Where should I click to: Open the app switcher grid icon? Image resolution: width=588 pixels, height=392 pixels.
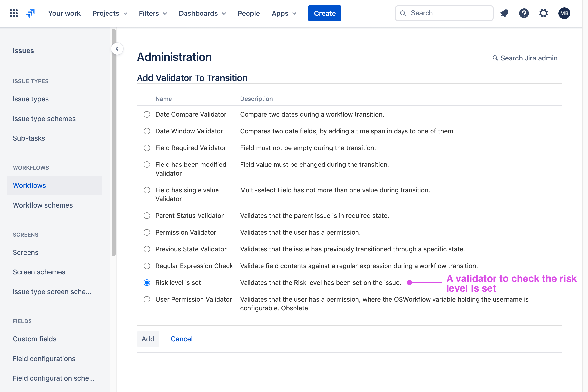click(14, 13)
